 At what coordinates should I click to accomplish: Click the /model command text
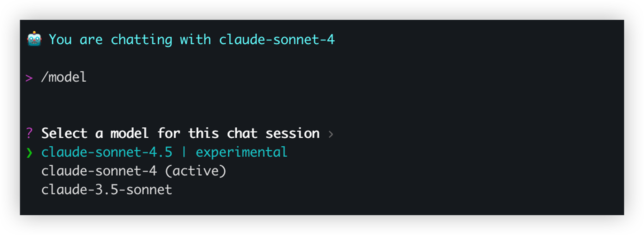pos(64,77)
